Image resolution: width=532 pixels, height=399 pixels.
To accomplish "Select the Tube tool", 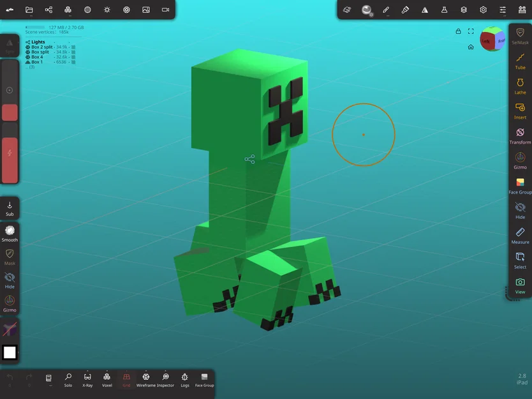I will coord(520,61).
